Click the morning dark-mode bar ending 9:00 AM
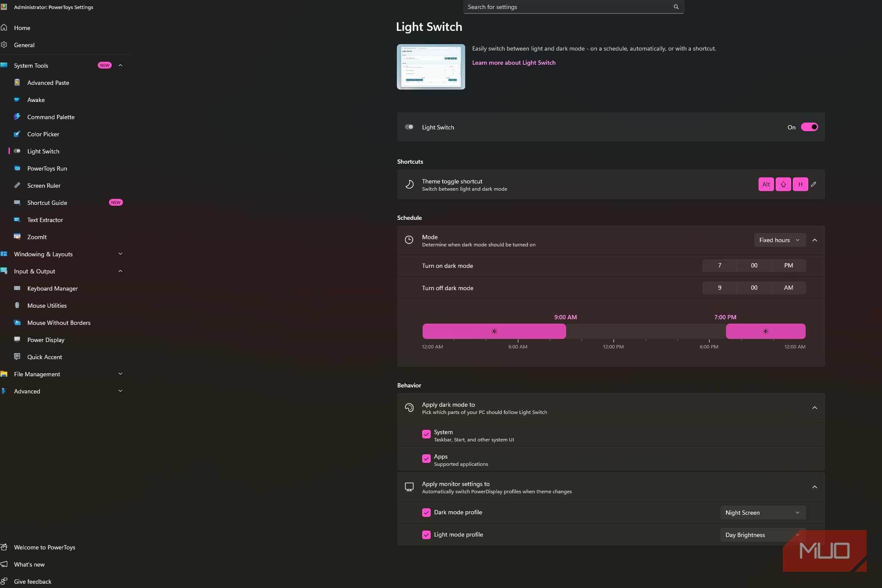The width and height of the screenshot is (882, 588). 494,331
